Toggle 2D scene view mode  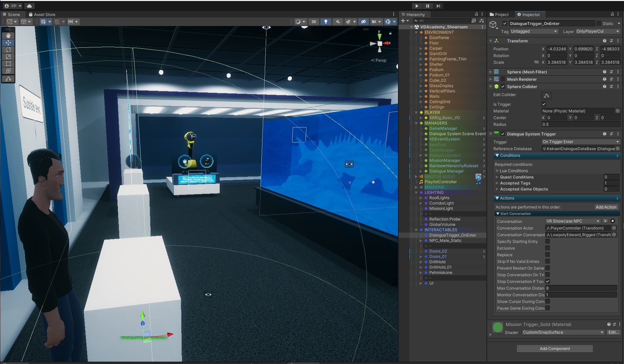[314, 22]
